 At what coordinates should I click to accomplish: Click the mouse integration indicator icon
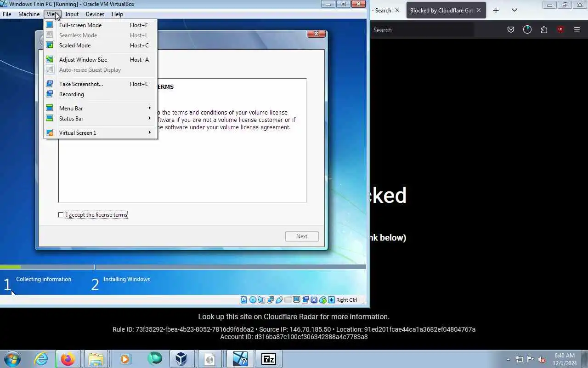coord(323,300)
